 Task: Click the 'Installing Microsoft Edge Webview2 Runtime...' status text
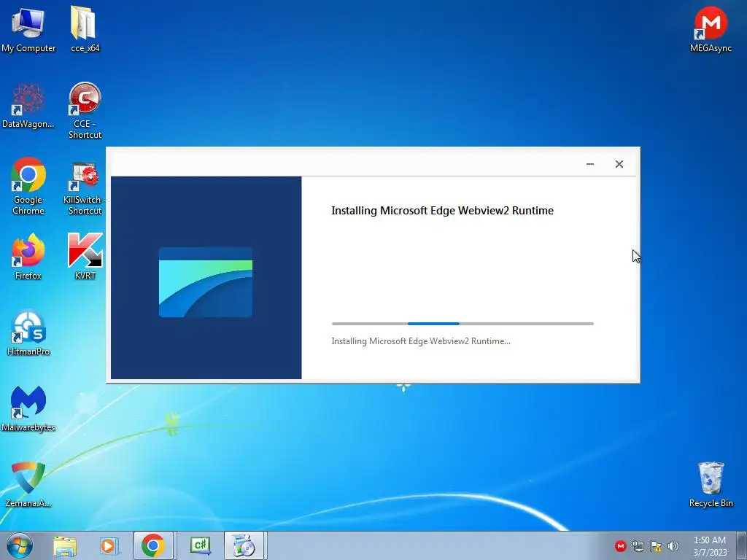click(421, 341)
